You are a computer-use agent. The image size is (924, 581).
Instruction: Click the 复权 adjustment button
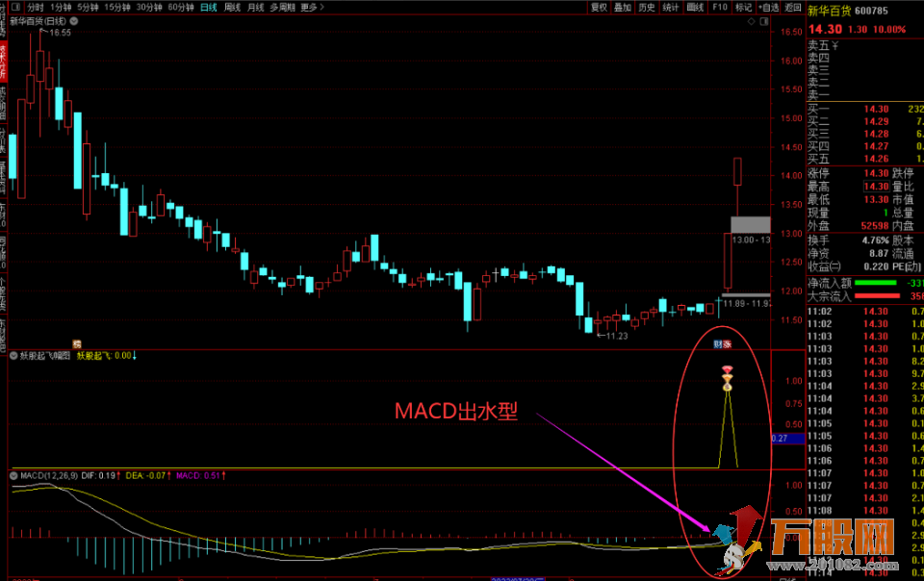[x=599, y=7]
